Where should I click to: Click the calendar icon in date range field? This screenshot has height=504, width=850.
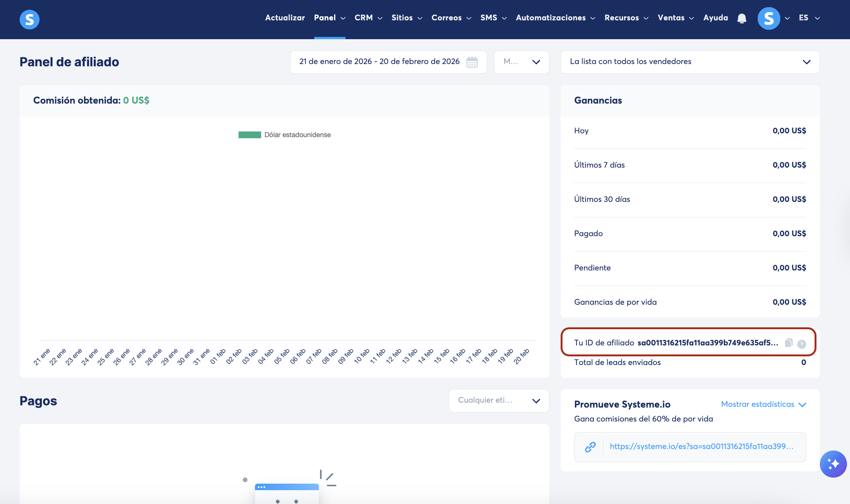tap(472, 62)
